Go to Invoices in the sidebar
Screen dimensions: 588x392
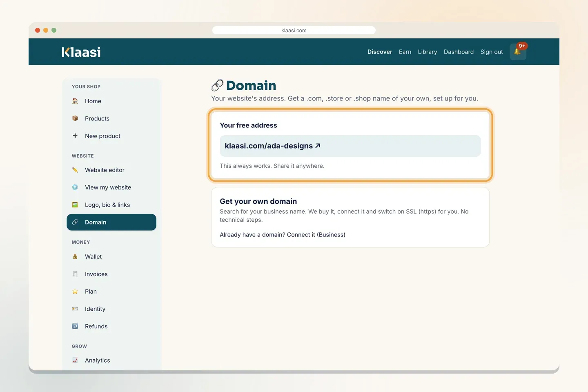[111, 274]
